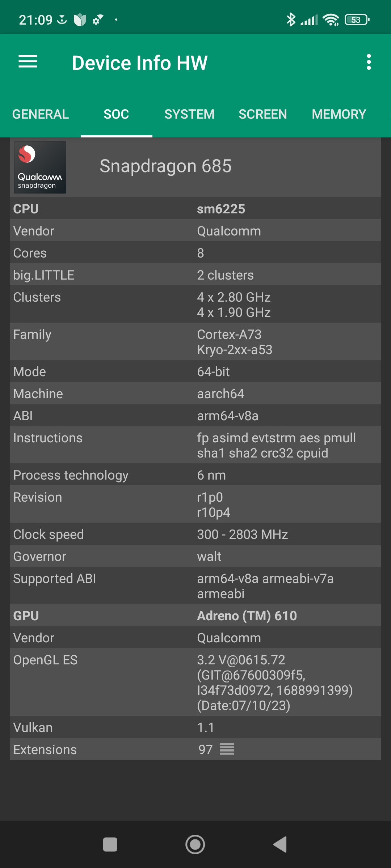Viewport: 391px width, 868px height.
Task: Tap the Snapdragon 685 title
Action: pos(165,166)
